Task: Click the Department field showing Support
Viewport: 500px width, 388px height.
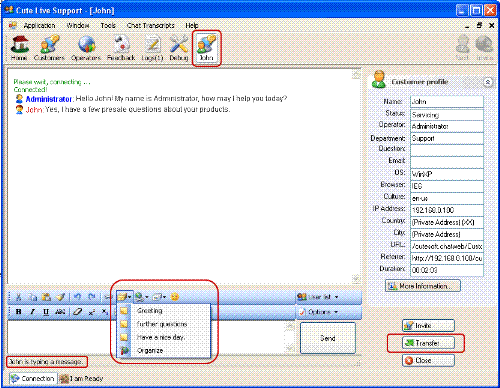Action: 447,138
